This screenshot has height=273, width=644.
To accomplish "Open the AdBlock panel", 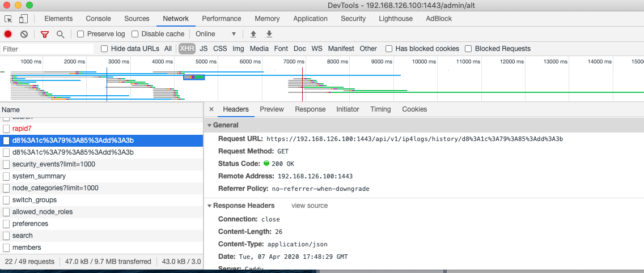I will (x=439, y=19).
